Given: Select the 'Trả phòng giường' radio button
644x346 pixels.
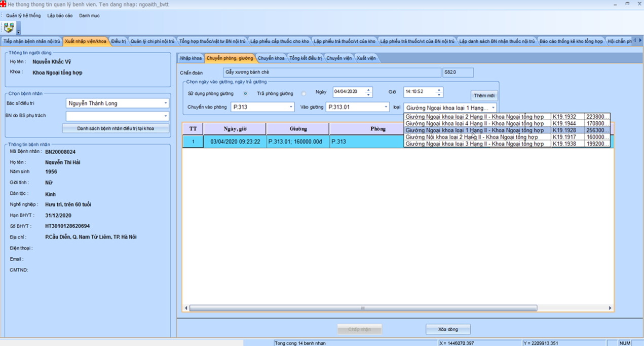Looking at the screenshot, I should tap(304, 93).
